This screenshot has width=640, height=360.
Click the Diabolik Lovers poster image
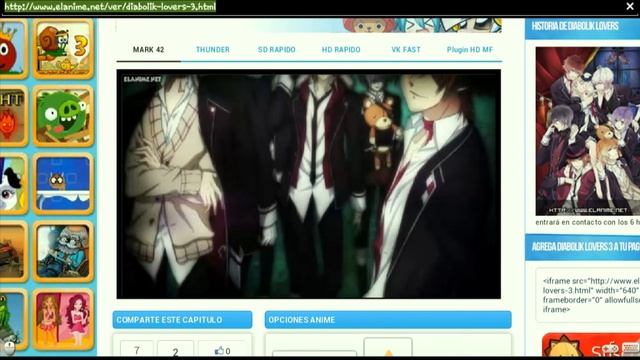click(588, 131)
